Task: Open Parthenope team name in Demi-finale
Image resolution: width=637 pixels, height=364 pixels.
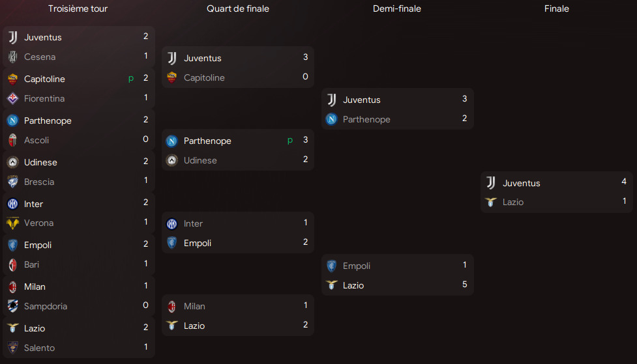Action: pyautogui.click(x=366, y=119)
